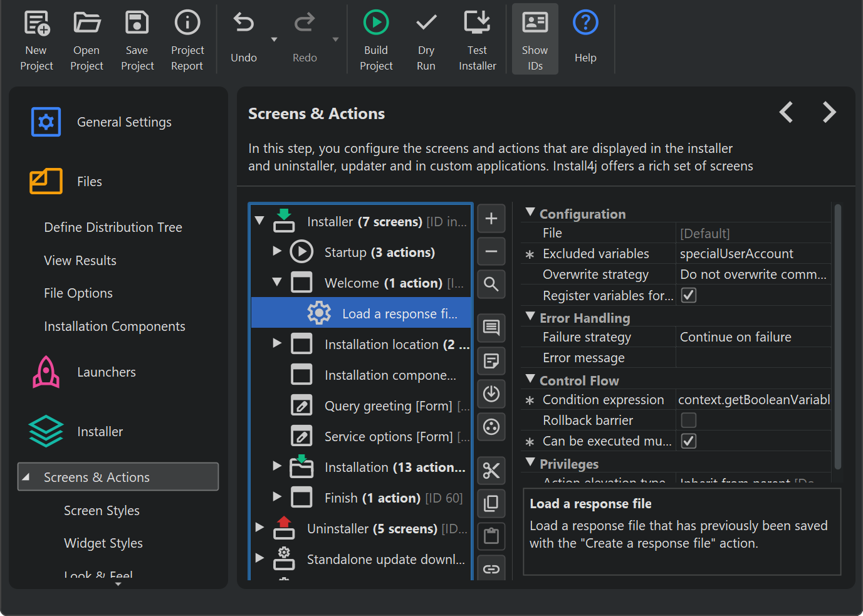Select Define Distribution Tree in sidebar
Screen dimensions: 863x616
pos(113,227)
